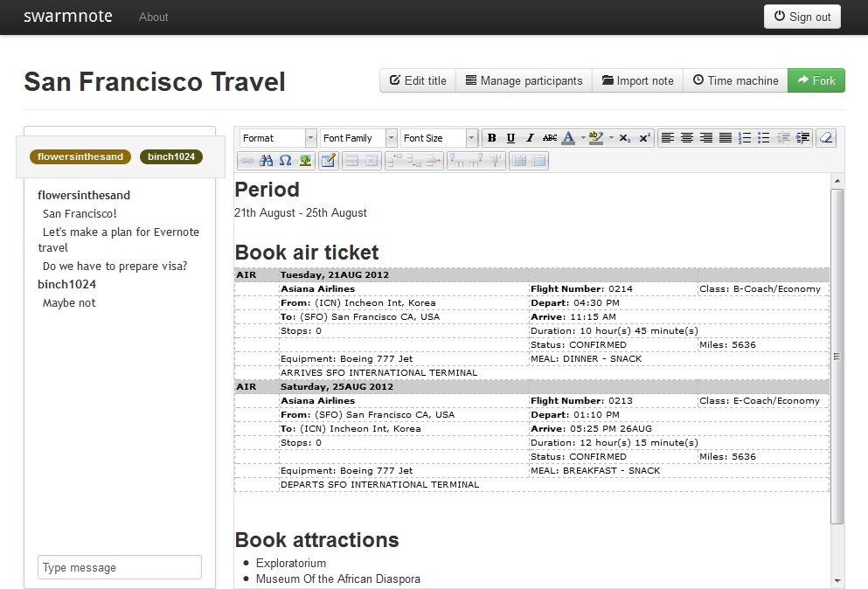Click 'Exploratorium' list item
The image size is (868, 589).
pyautogui.click(x=290, y=563)
